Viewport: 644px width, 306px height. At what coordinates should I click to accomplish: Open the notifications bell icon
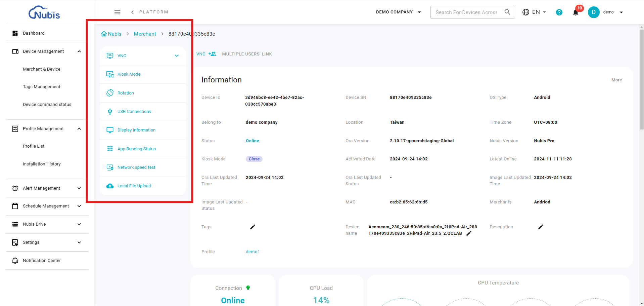coord(576,12)
